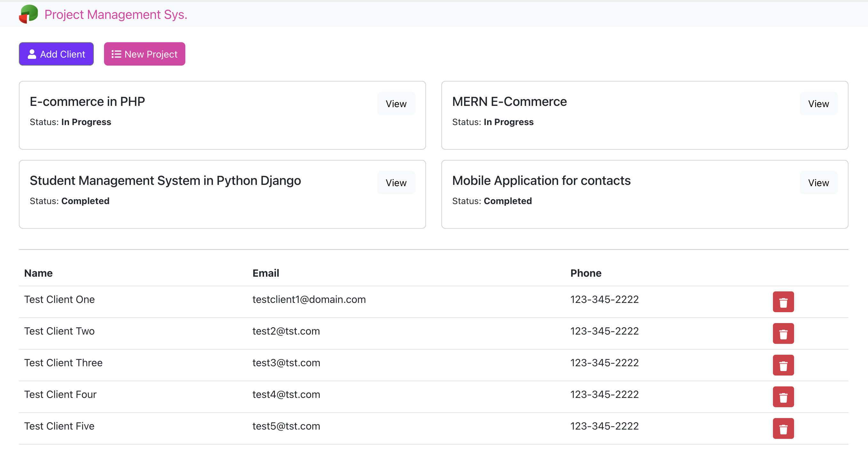Screen dimensions: 868x467
Task: Go to Project Management Sys. home link
Action: 116,14
